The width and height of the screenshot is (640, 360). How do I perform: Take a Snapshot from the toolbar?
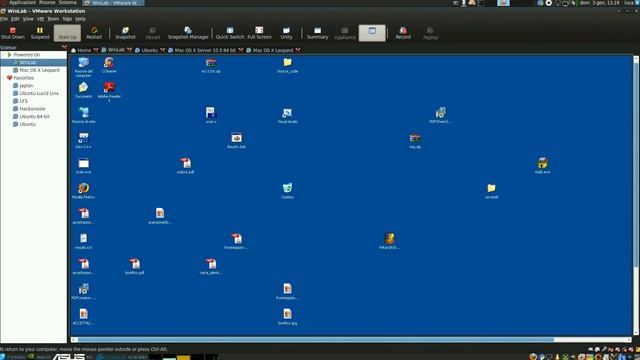tap(125, 33)
